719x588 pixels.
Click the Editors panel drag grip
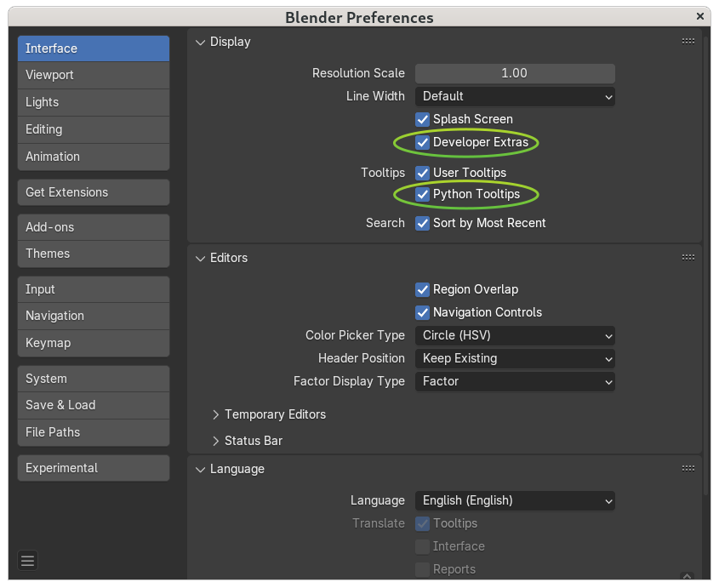[688, 258]
